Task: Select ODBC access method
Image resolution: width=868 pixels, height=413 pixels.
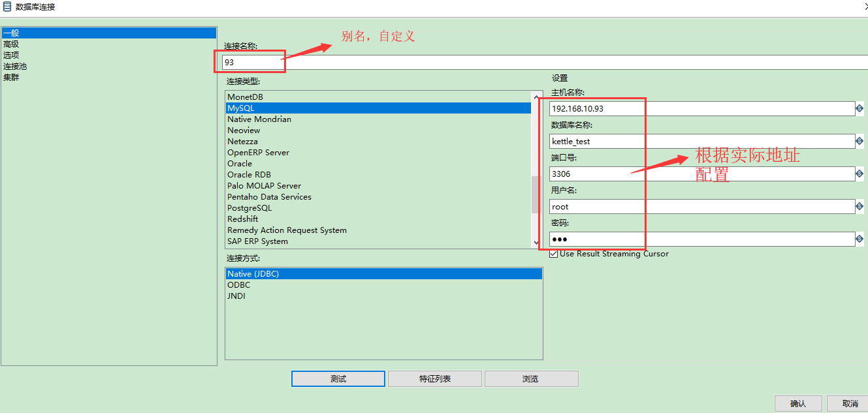Action: click(x=384, y=285)
